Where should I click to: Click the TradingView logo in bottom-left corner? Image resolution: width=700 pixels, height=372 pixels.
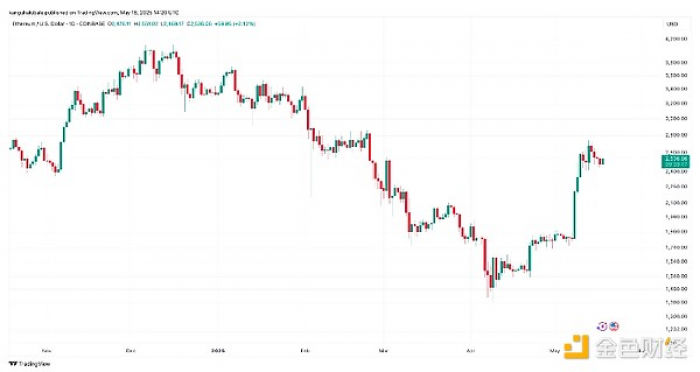29,364
